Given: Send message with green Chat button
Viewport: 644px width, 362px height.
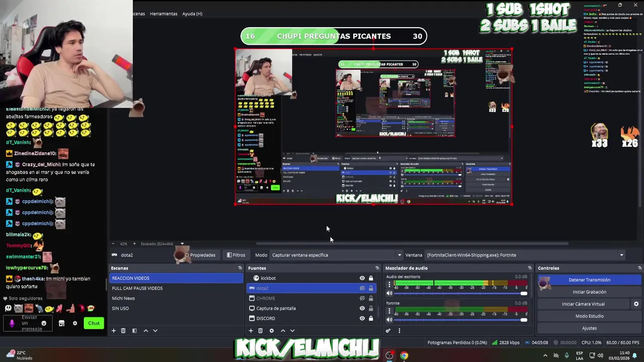Looking at the screenshot, I should tap(94, 323).
